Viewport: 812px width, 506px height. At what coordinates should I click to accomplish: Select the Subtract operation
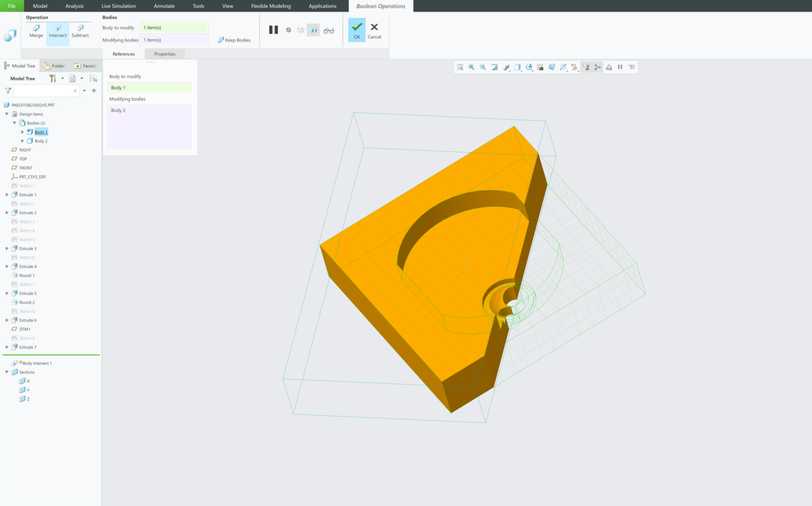point(80,31)
